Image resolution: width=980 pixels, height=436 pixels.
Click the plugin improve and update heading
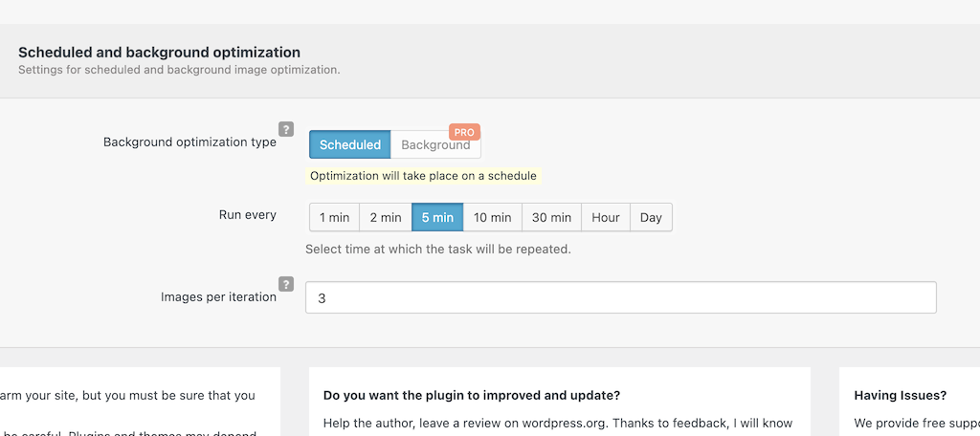472,396
